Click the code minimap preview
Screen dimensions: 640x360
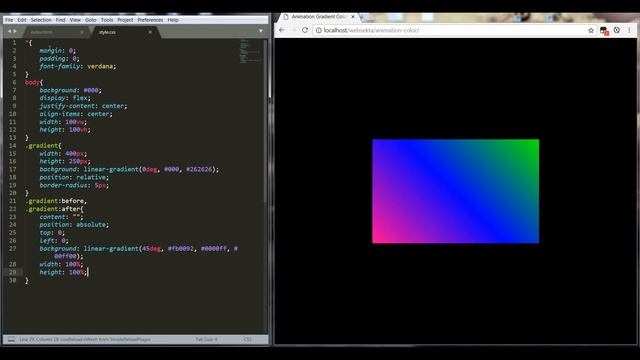pos(250,51)
